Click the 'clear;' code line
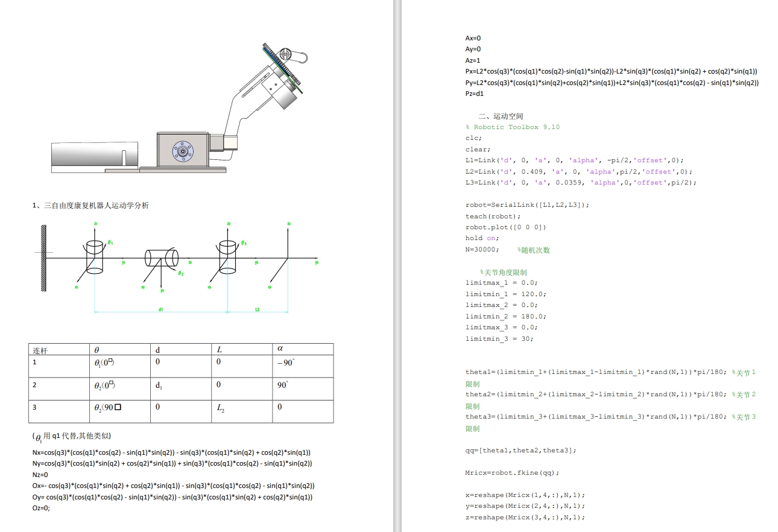Screen dimensions: 778x532 coord(478,149)
